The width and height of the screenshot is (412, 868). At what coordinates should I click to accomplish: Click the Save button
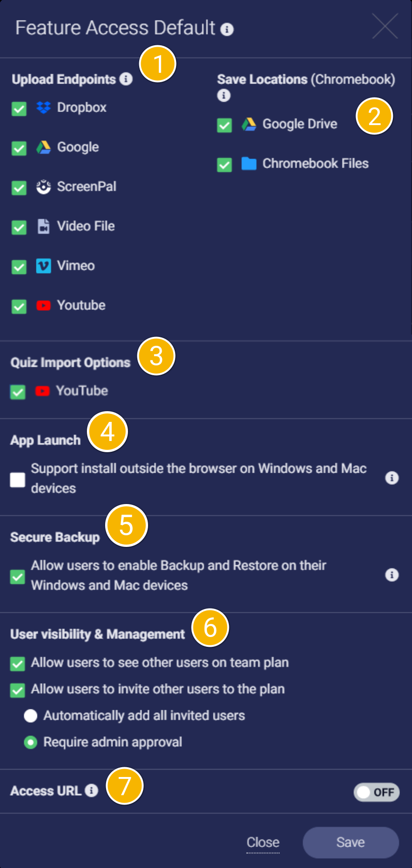351,842
